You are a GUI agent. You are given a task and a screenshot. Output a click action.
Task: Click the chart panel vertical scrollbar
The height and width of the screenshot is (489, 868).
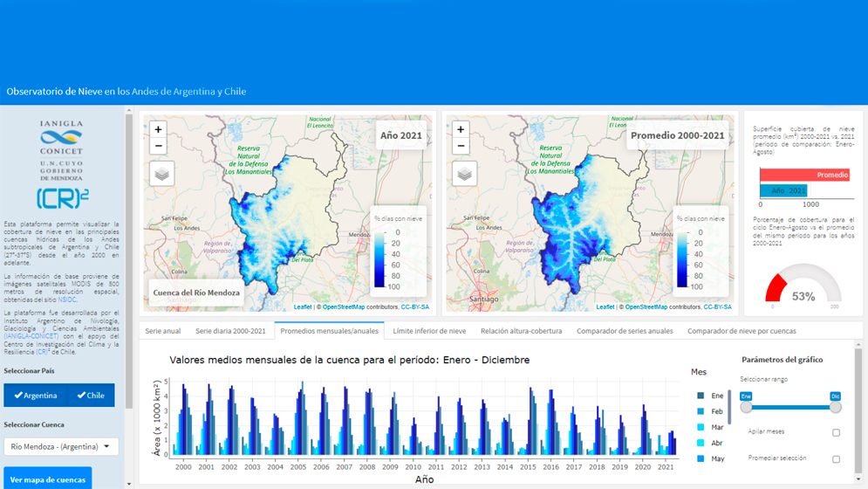click(858, 410)
